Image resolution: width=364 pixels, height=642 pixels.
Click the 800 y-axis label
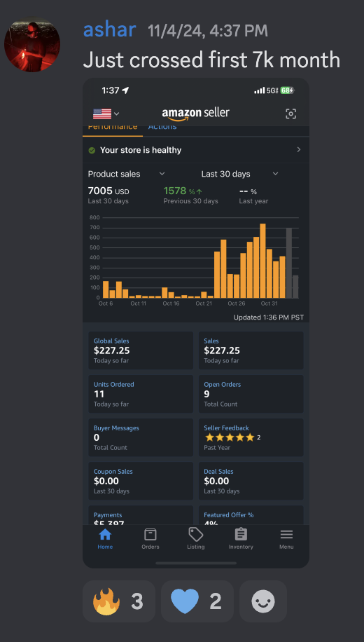point(94,217)
